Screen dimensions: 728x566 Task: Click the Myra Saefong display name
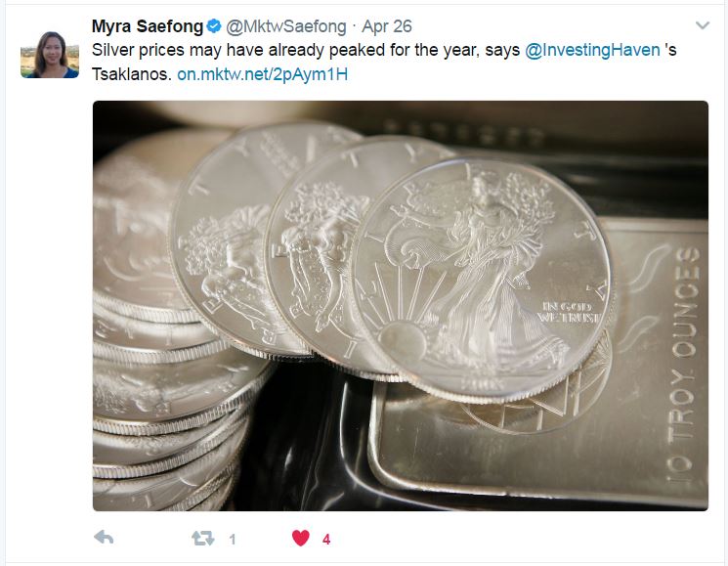tap(148, 26)
